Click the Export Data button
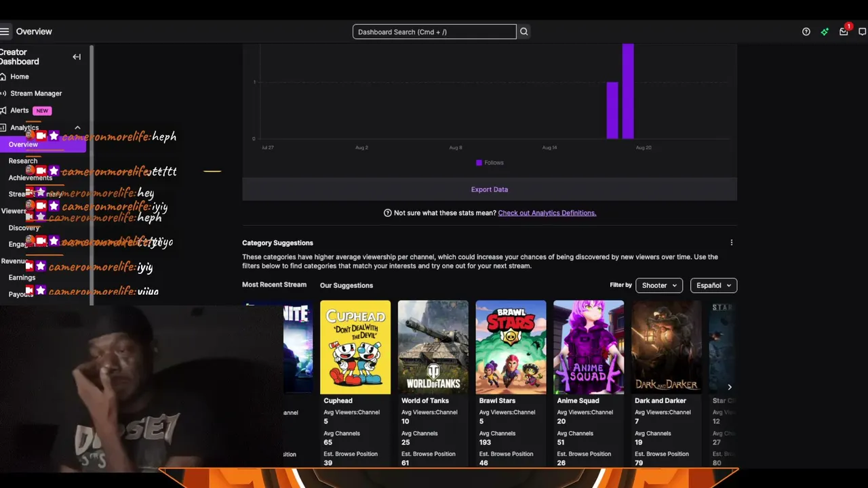Viewport: 868px width, 488px height. pos(490,189)
